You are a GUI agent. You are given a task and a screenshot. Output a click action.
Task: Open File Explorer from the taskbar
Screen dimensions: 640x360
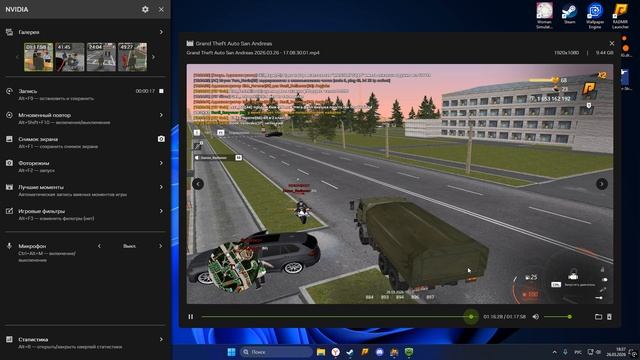click(x=321, y=352)
